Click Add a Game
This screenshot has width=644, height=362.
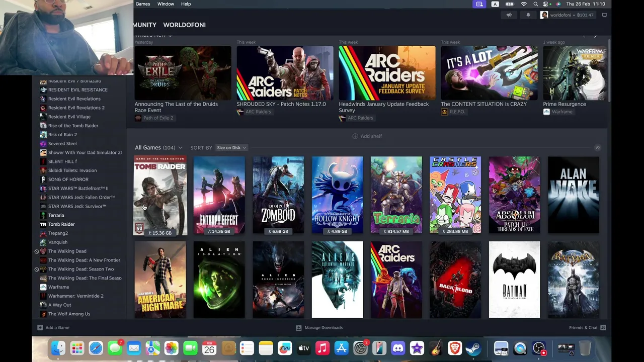(x=53, y=328)
